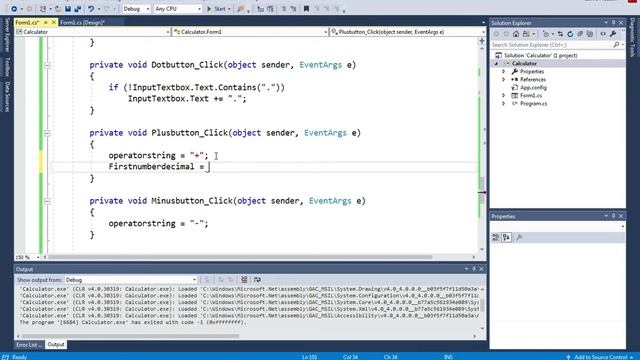Click the Save All toolbar icon
Screen dimensions: 640x360
point(78,9)
